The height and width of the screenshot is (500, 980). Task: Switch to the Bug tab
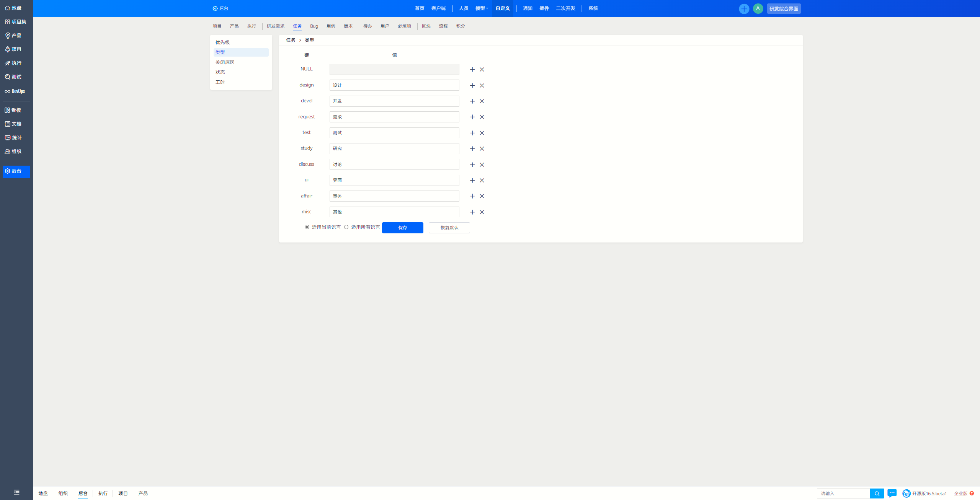(x=314, y=26)
